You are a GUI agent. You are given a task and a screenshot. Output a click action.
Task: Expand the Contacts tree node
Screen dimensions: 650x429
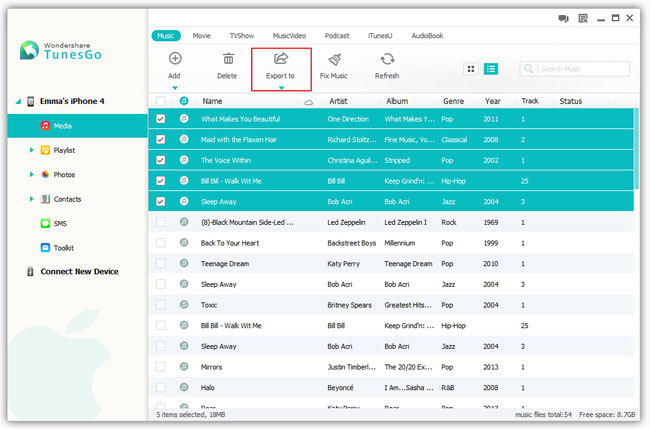pyautogui.click(x=32, y=199)
